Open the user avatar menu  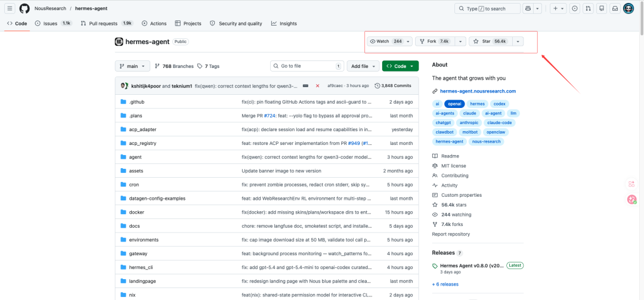click(x=629, y=8)
